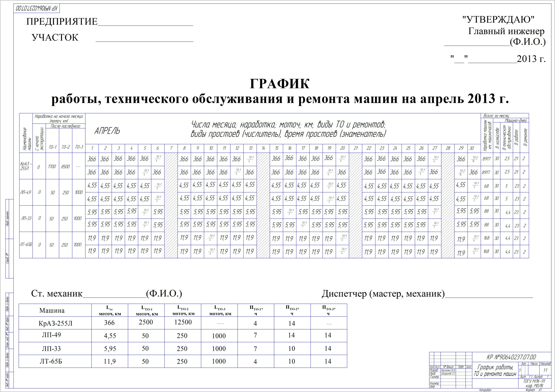
Task: Click "КрАЗ-255Л" row label in schedule table
Action: [x=26, y=166]
